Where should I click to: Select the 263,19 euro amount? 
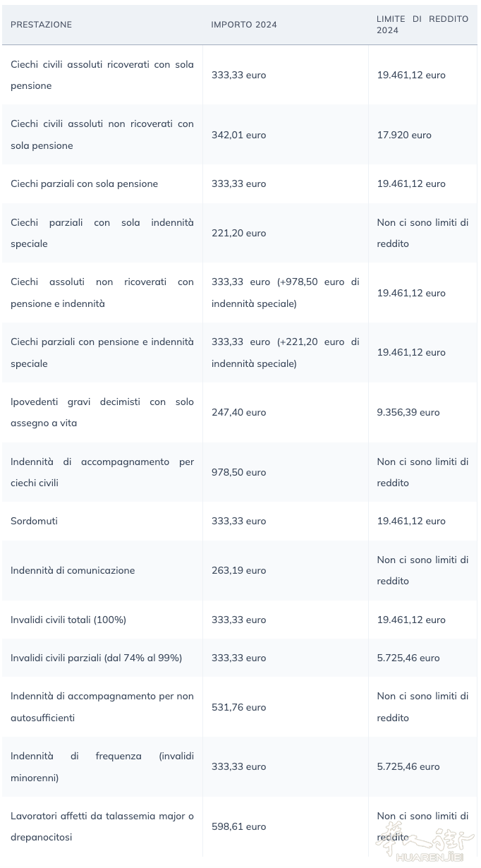(238, 570)
